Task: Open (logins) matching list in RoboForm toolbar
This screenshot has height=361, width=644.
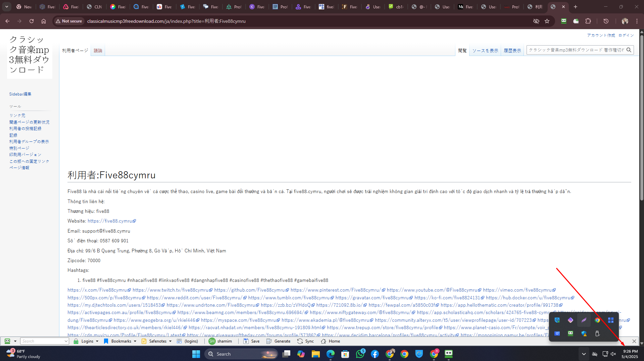Action: (x=188, y=341)
